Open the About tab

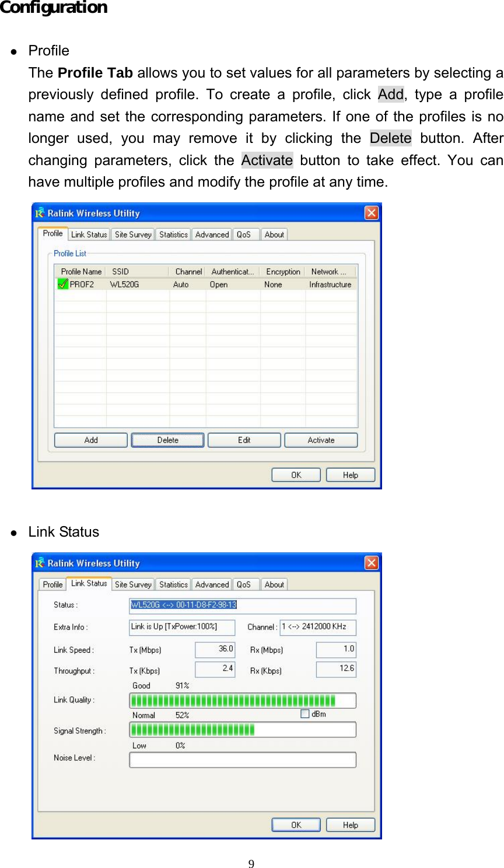point(274,234)
